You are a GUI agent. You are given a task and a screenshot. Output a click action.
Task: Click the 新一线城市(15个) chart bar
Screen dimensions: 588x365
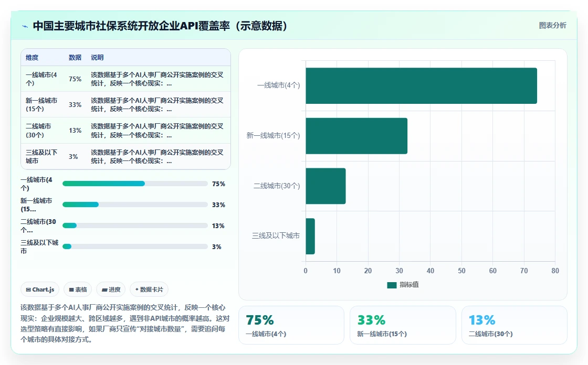pyautogui.click(x=356, y=136)
